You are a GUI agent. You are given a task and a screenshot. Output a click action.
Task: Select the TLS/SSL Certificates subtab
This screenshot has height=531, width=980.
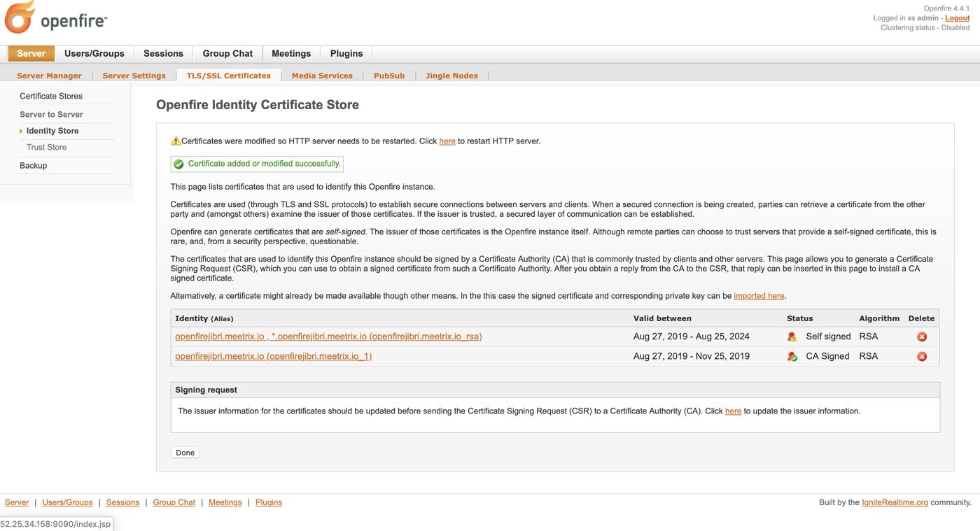(x=228, y=76)
